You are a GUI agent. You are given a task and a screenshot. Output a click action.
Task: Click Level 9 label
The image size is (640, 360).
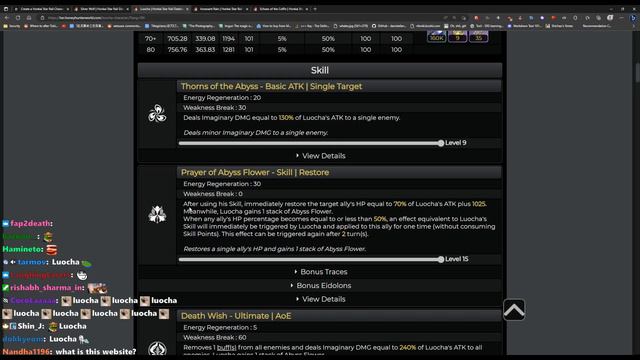coord(456,143)
